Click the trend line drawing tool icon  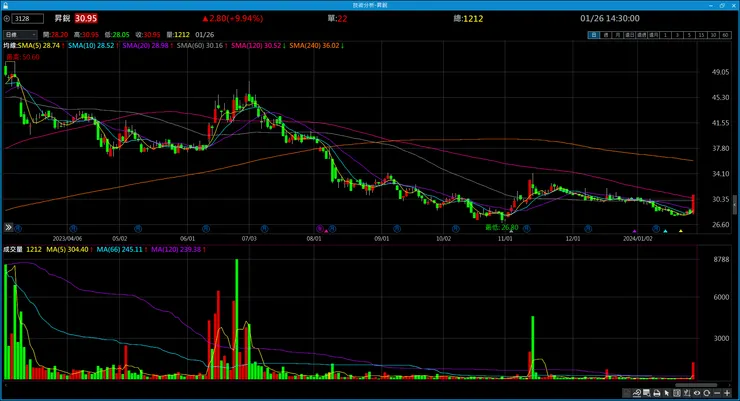click(637, 393)
